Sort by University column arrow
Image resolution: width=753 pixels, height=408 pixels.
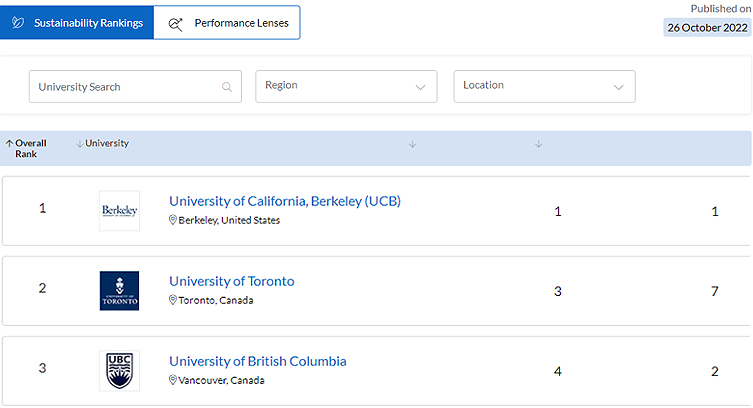tap(79, 143)
